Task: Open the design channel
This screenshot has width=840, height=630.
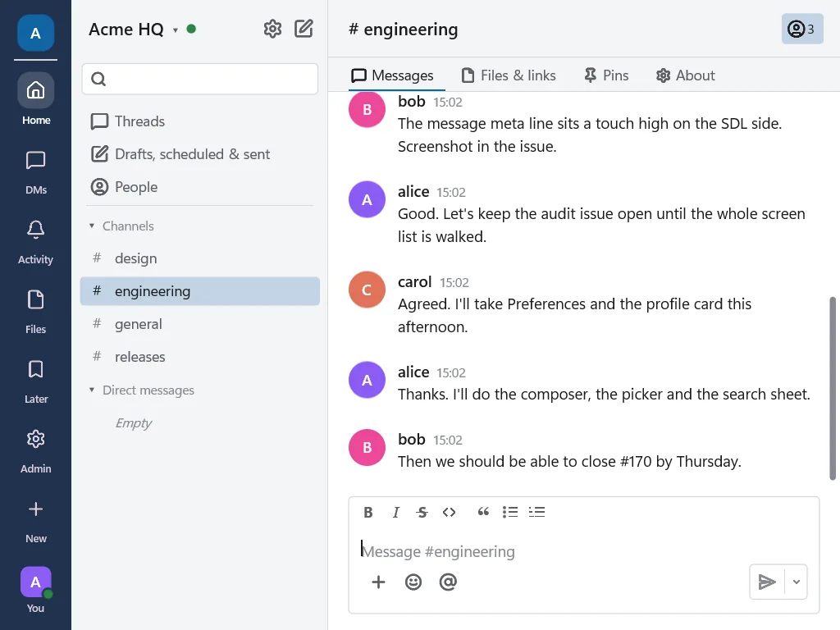Action: 200,258
